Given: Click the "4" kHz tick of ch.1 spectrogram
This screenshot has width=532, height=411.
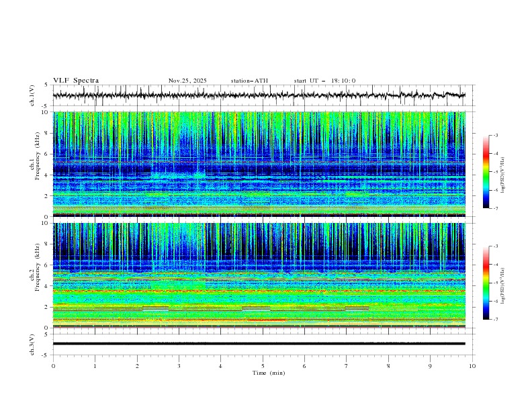Looking at the screenshot, I should 47,175.
